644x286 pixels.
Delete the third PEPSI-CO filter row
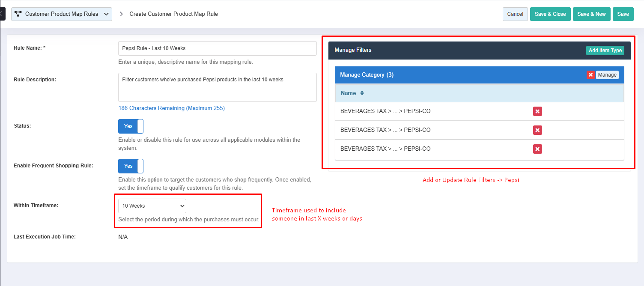537,149
